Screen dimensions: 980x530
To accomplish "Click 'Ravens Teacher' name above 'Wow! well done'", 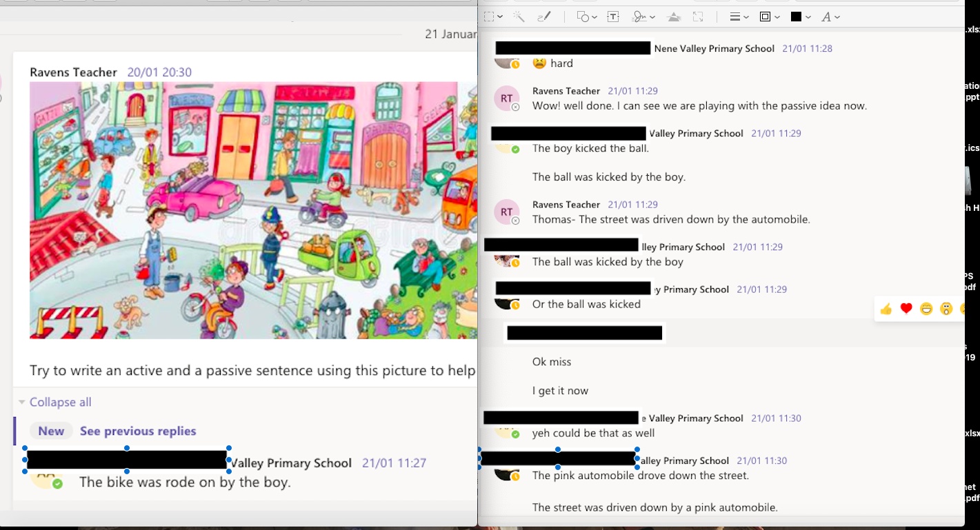I will click(566, 91).
